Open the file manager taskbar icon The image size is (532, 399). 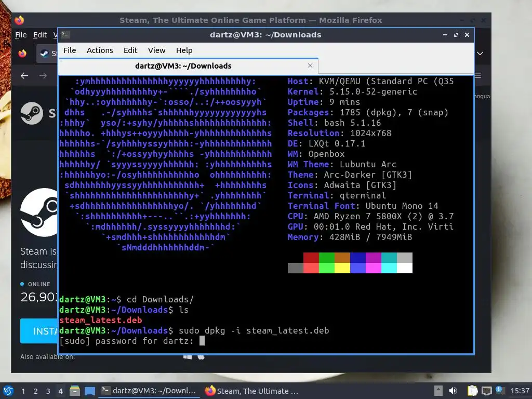pyautogui.click(x=75, y=391)
